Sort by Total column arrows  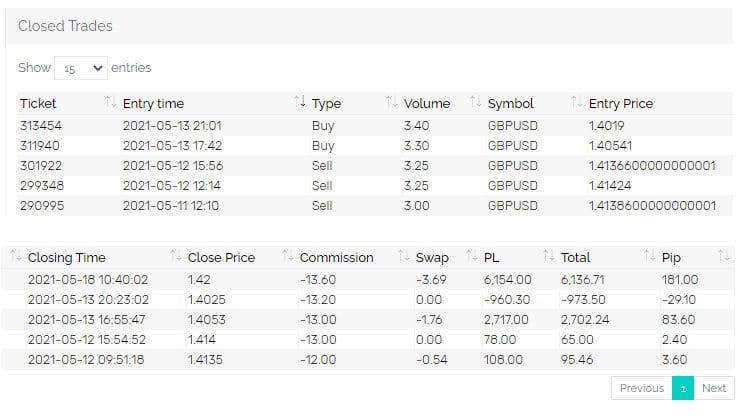[650, 257]
